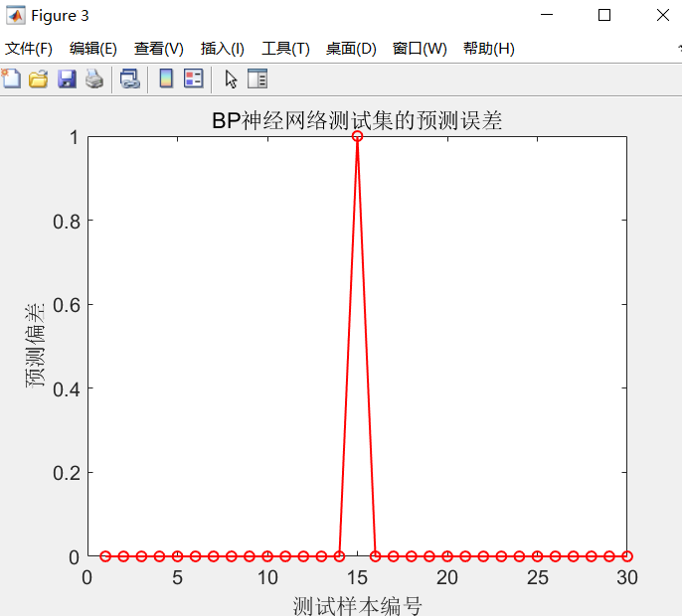Click the x-axis tick label 5
The image size is (682, 616).
(177, 577)
